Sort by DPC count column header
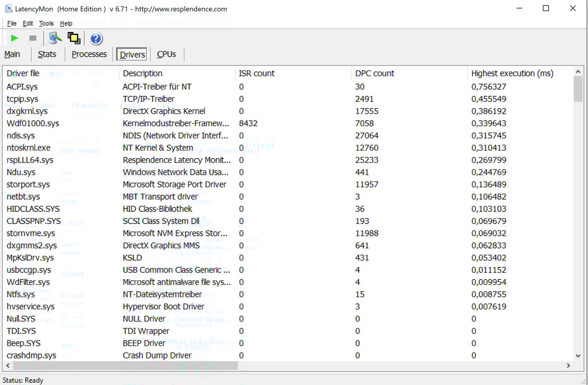588x385 pixels. click(x=409, y=73)
